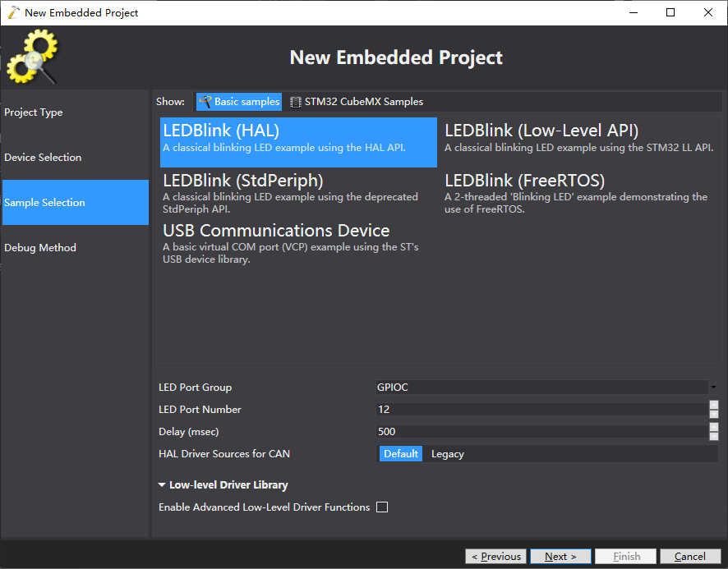Go to the Project Type step
The image size is (728, 569).
34,112
